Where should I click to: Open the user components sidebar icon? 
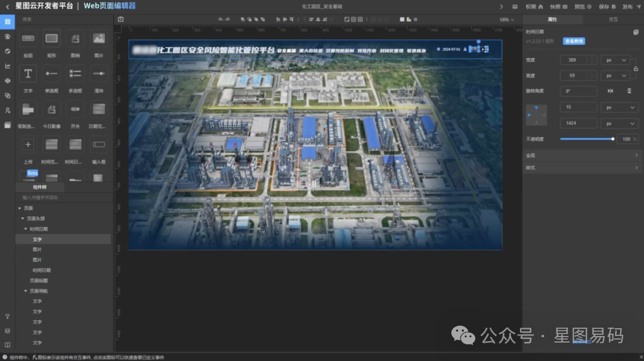click(7, 110)
